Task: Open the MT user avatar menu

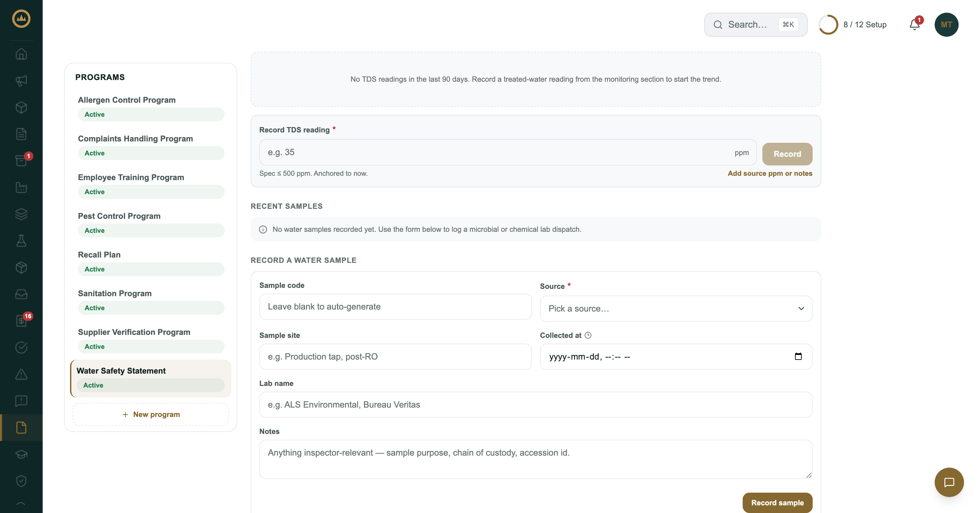Action: click(x=946, y=25)
